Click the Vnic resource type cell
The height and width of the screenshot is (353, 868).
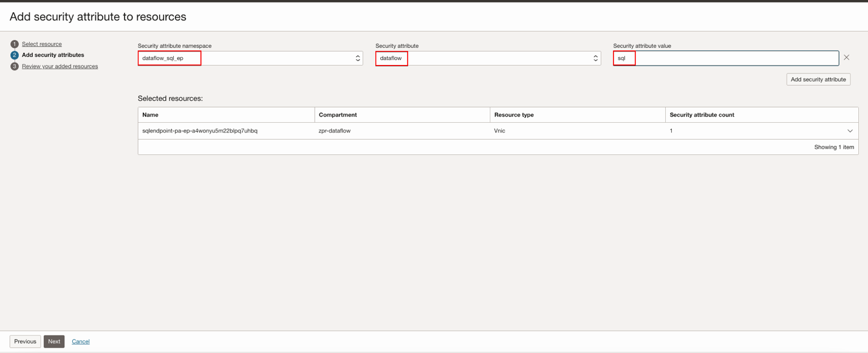[x=499, y=131]
